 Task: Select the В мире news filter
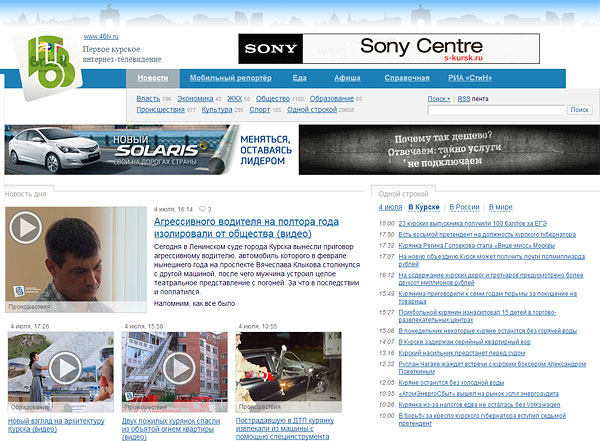(x=501, y=205)
